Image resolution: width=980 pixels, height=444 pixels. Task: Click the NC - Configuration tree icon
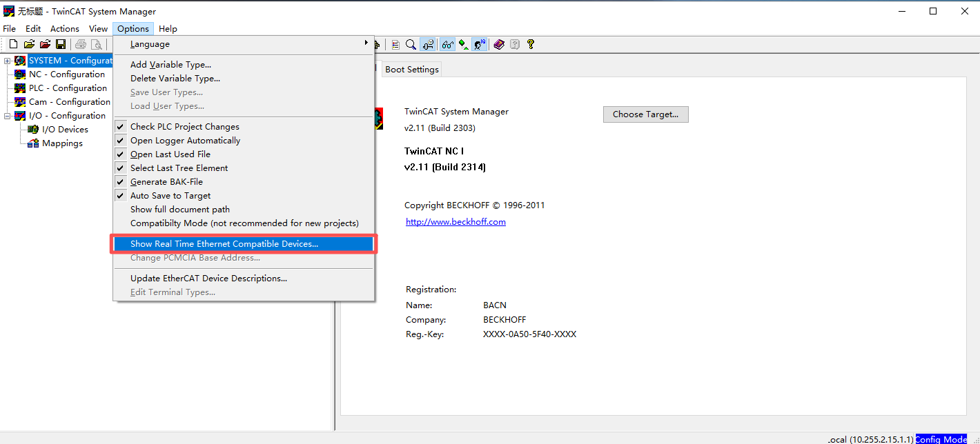click(20, 74)
